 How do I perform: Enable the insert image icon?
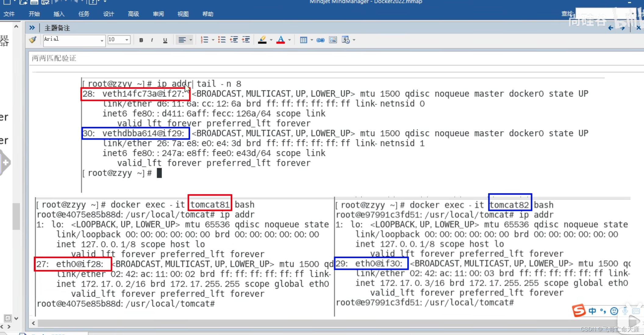pos(333,40)
